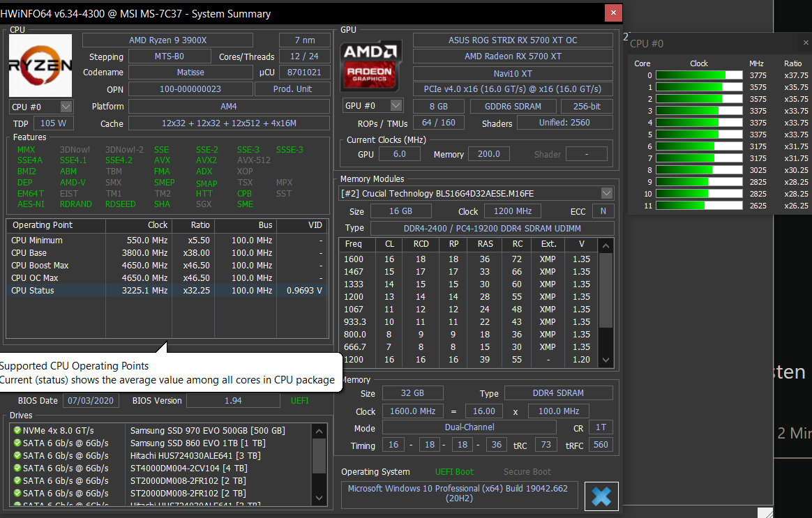Click the GDDR6 SDRAM type field

click(x=513, y=106)
